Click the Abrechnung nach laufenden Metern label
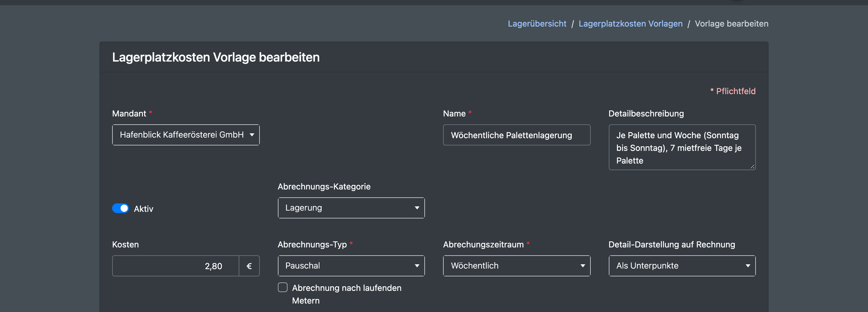The height and width of the screenshot is (312, 868). tap(346, 294)
